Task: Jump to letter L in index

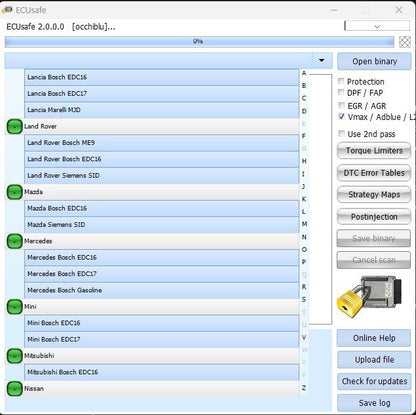Action: point(304,212)
